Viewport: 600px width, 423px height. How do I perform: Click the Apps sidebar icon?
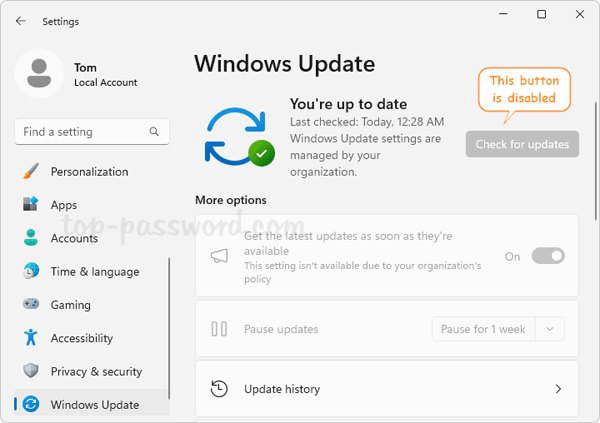[31, 204]
